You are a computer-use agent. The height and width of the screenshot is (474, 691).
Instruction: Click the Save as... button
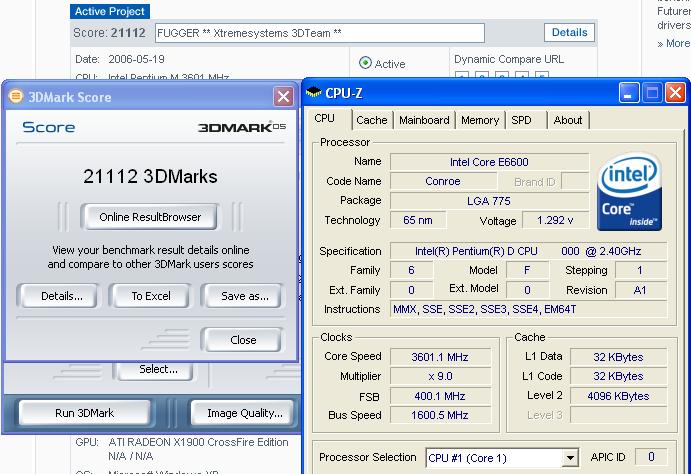245,296
